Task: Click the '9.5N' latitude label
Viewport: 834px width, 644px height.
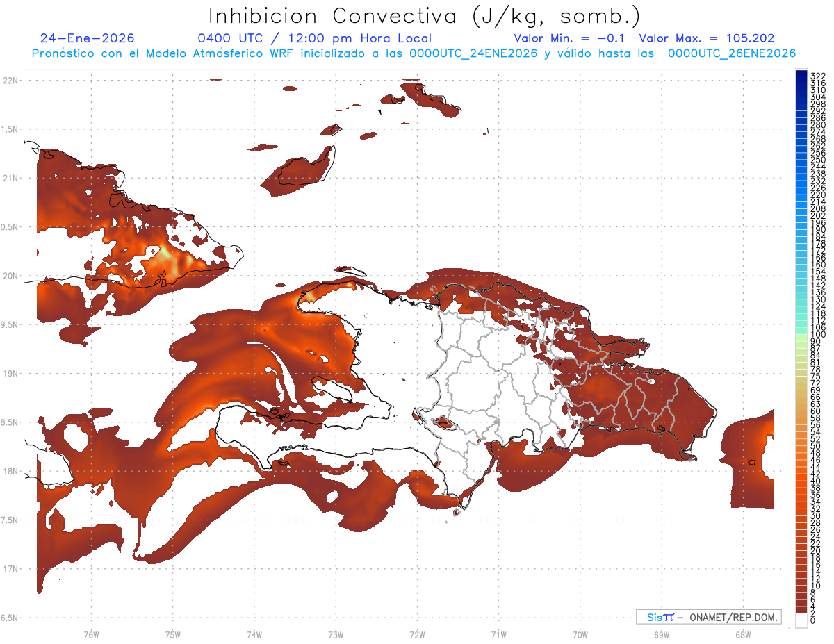Action: coord(10,325)
